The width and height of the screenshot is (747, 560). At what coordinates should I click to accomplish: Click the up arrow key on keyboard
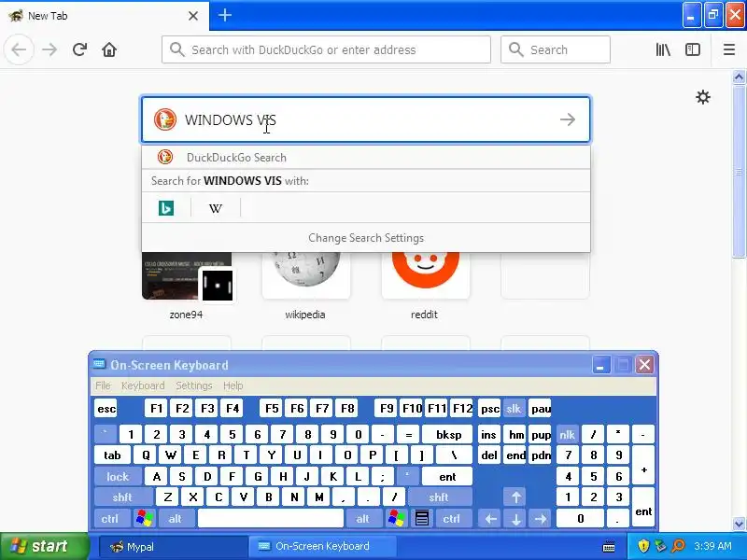click(516, 497)
